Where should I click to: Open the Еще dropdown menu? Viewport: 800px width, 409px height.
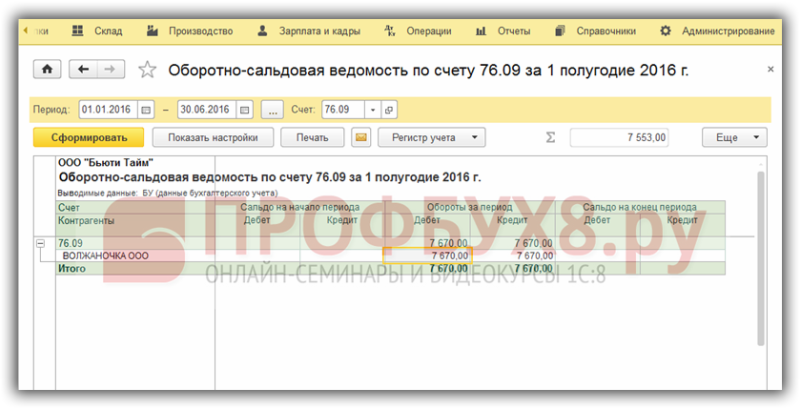pyautogui.click(x=734, y=137)
